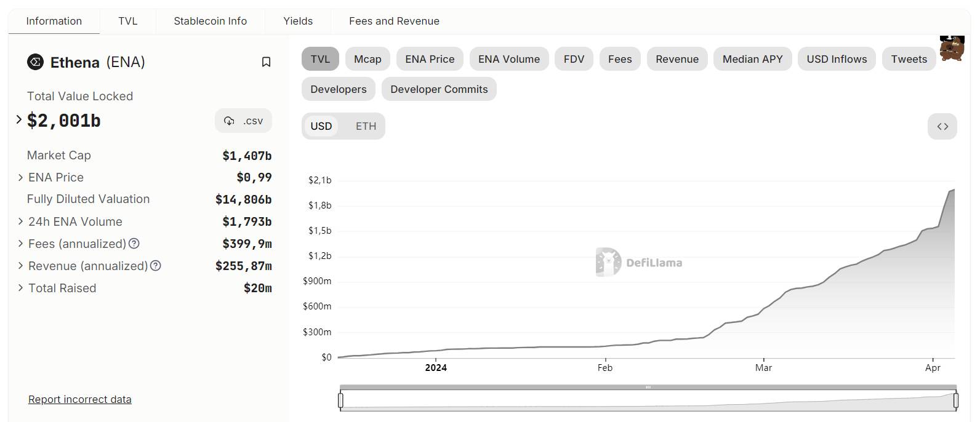Screen dimensions: 980x422
Task: Click the Mar x-axis label
Action: tap(763, 368)
